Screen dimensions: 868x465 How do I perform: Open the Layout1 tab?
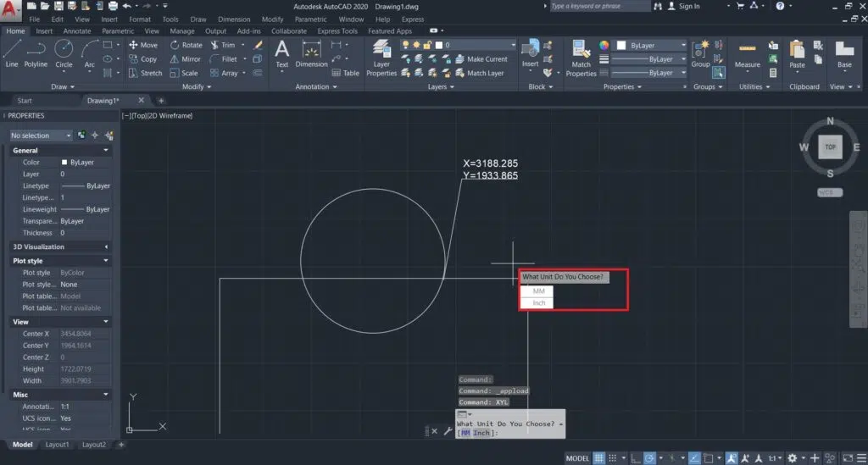(57, 445)
